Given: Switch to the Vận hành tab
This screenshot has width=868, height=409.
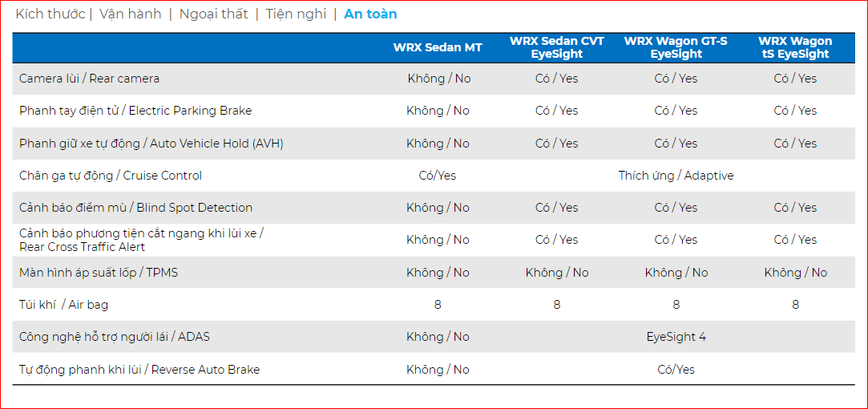Looking at the screenshot, I should [130, 14].
